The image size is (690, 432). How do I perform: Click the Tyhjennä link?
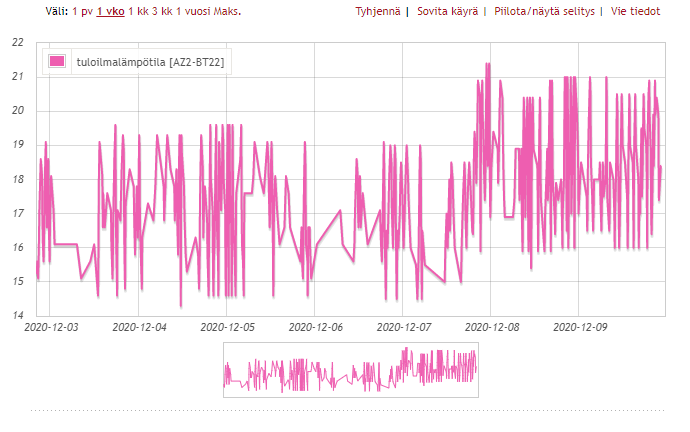tap(378, 11)
